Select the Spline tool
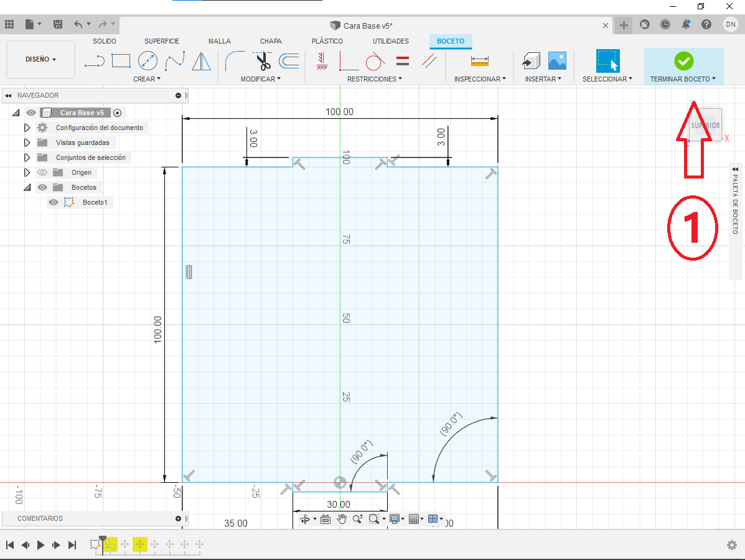 (x=175, y=61)
